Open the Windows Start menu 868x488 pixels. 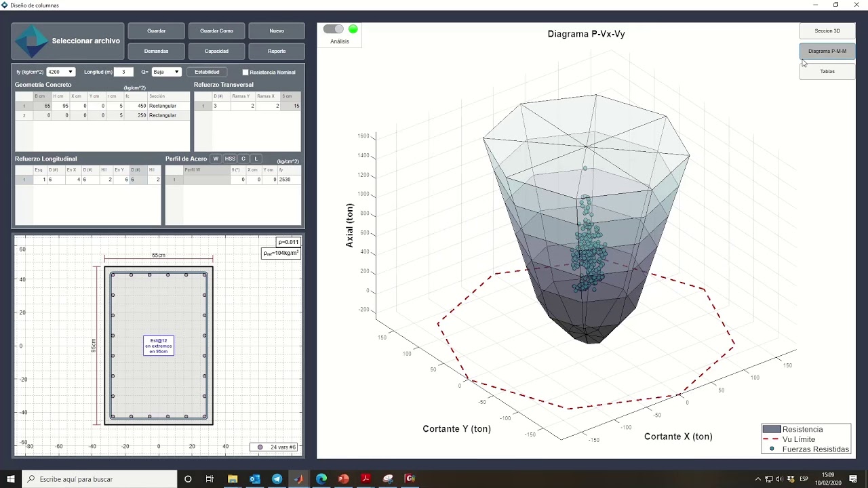[11, 479]
